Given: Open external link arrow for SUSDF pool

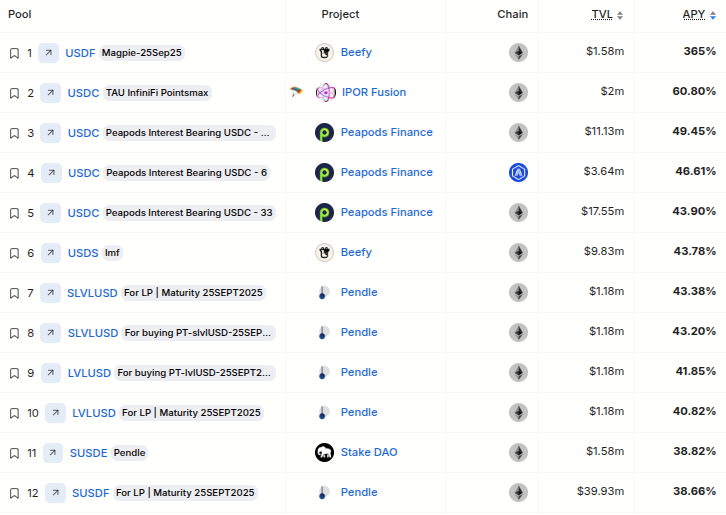Looking at the screenshot, I should coord(55,493).
